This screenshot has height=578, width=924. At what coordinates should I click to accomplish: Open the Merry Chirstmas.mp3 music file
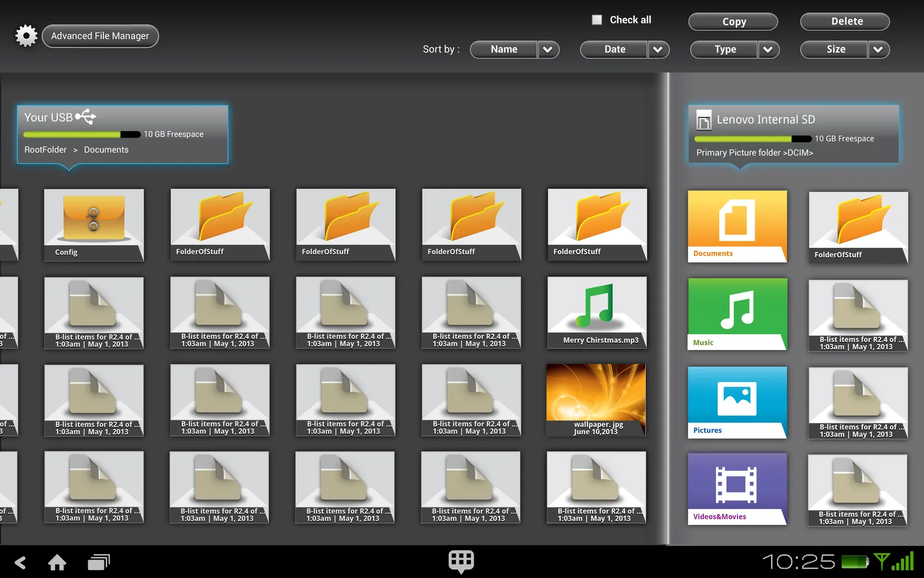coord(597,313)
